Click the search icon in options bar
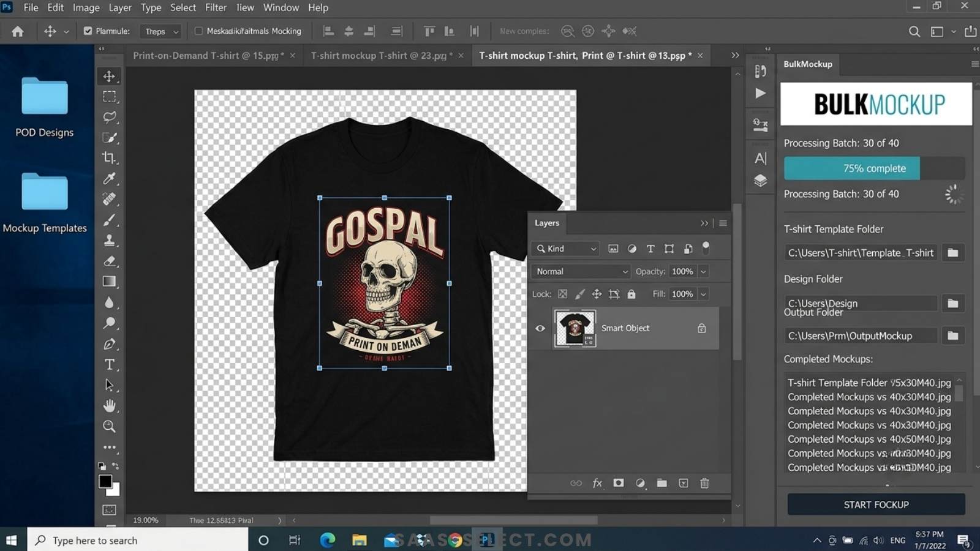Viewport: 980px width, 551px height. [914, 31]
